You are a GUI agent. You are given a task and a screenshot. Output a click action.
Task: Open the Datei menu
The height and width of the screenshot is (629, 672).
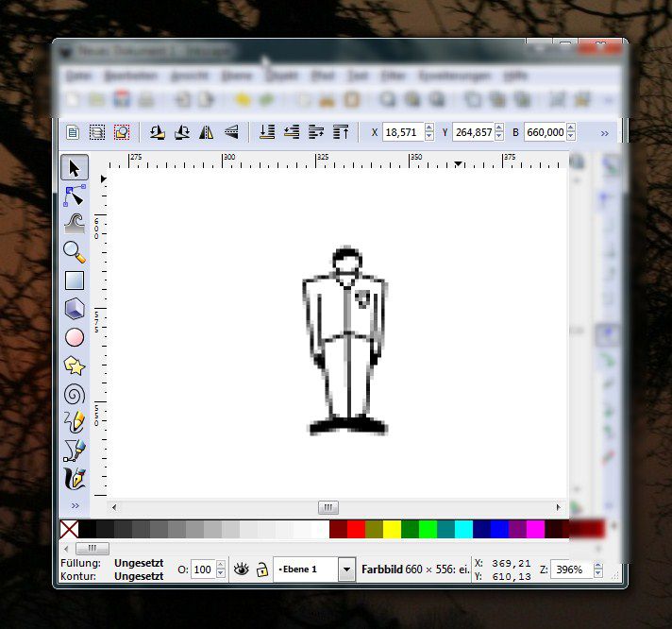point(78,76)
